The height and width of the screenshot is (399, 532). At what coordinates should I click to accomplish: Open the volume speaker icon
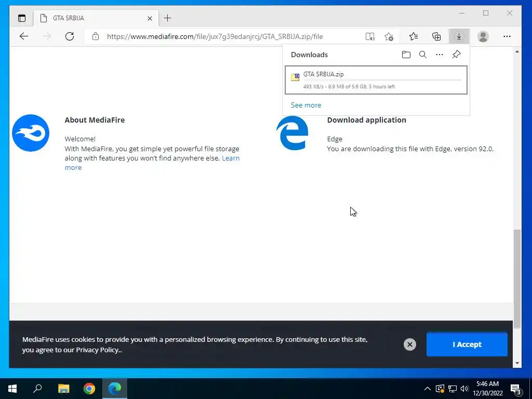pyautogui.click(x=464, y=389)
